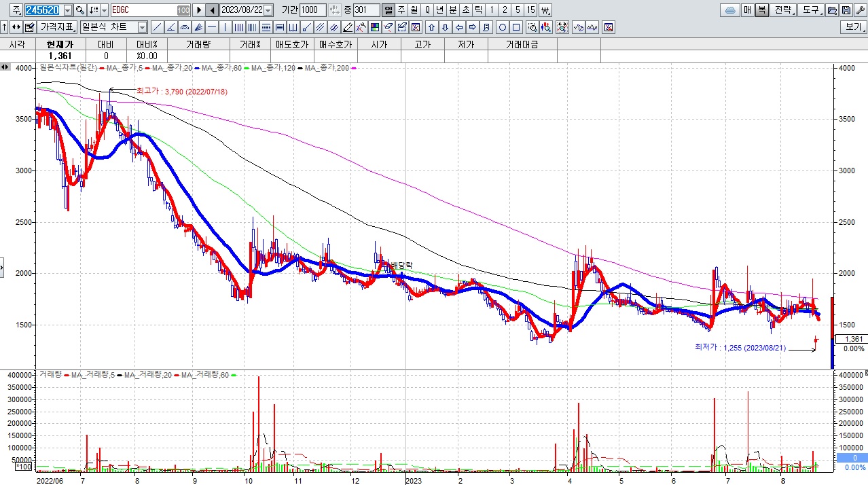Expand the sort order dropdown arrow
868x485 pixels.
pyautogui.click(x=104, y=10)
